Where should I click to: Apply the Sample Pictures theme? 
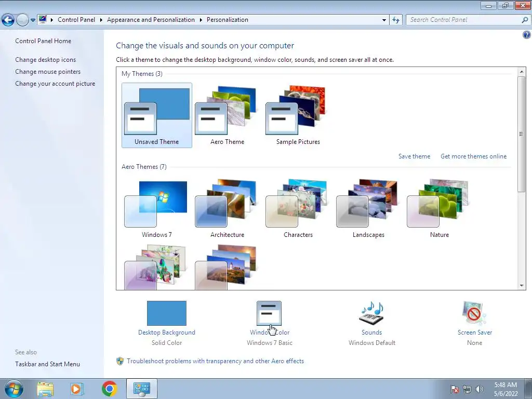[298, 115]
